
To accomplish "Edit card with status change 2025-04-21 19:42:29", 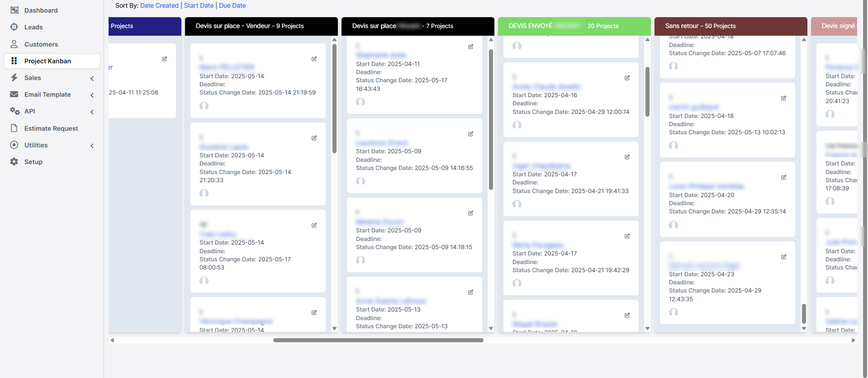I will 627,236.
